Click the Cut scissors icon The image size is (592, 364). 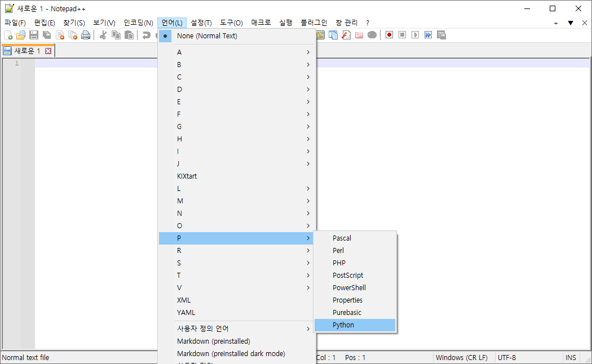(x=103, y=35)
